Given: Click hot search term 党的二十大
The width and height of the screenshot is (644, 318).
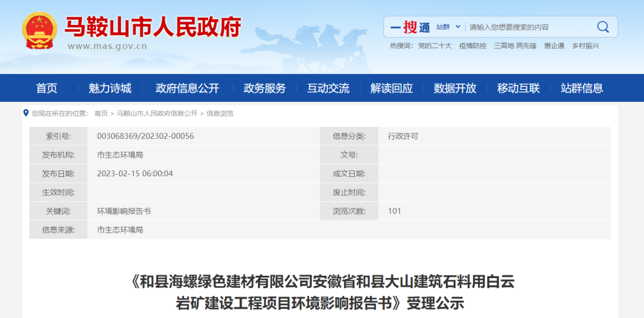Looking at the screenshot, I should pos(435,46).
